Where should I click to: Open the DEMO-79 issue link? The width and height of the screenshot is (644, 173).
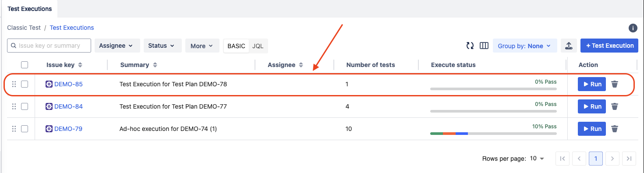click(x=68, y=129)
